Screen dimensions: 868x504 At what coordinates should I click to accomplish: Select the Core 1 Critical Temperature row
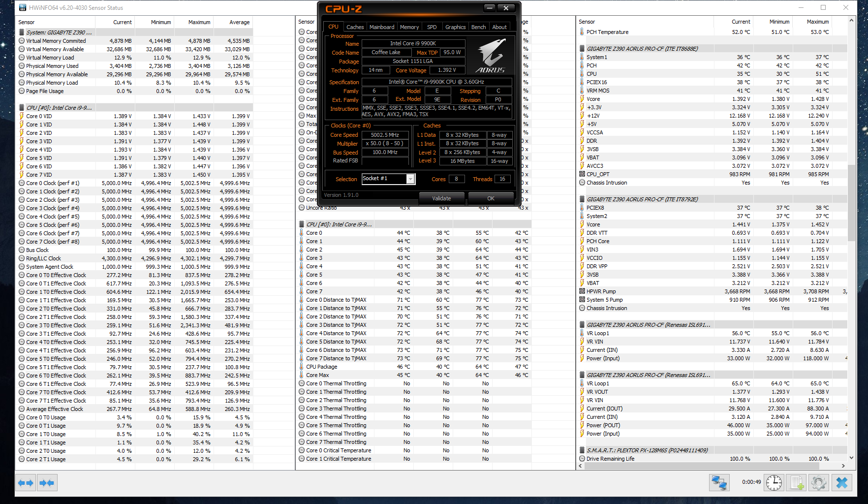[413, 459]
